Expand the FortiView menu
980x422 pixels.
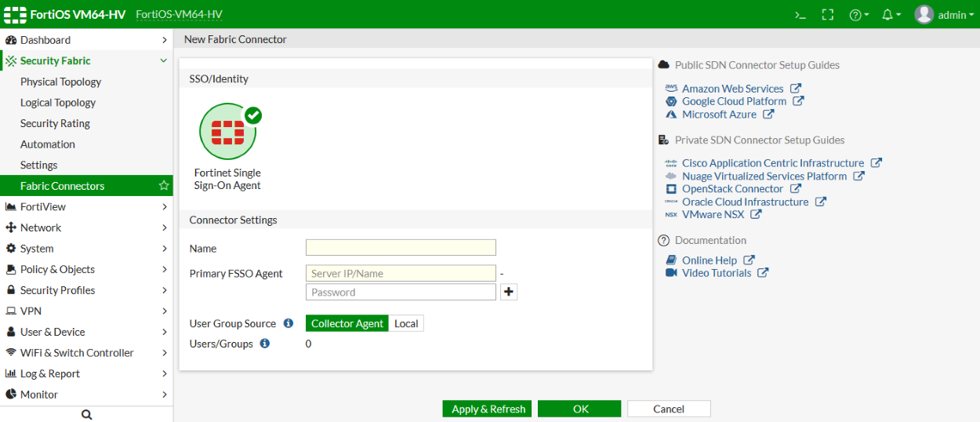[86, 206]
